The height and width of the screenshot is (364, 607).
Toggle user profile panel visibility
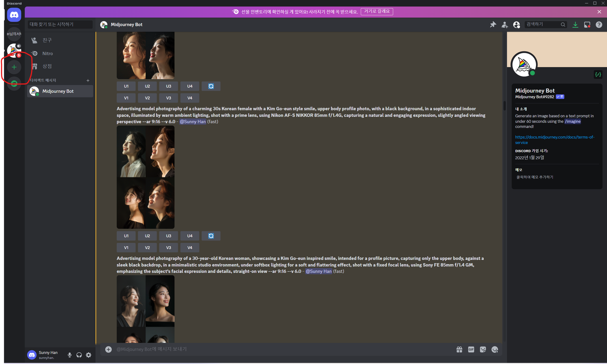click(516, 25)
